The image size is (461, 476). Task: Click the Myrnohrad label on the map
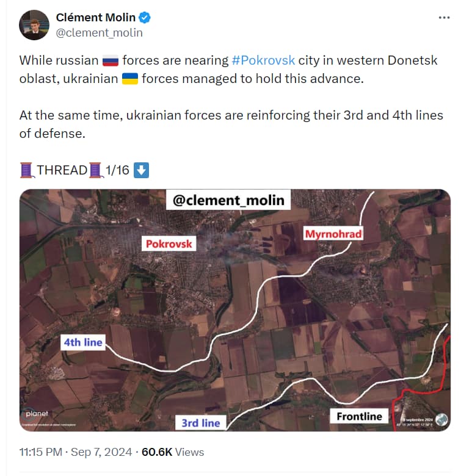click(333, 234)
